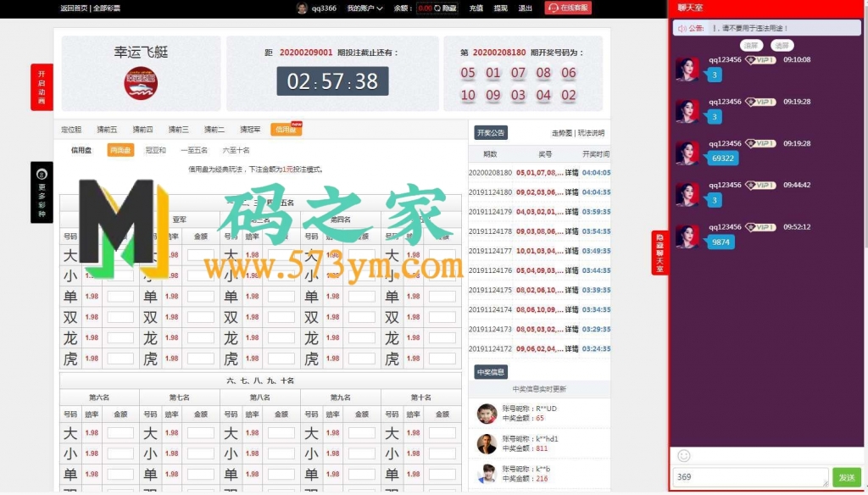Click winner avatar for k**b
Image resolution: width=868 pixels, height=495 pixels.
[x=487, y=474]
